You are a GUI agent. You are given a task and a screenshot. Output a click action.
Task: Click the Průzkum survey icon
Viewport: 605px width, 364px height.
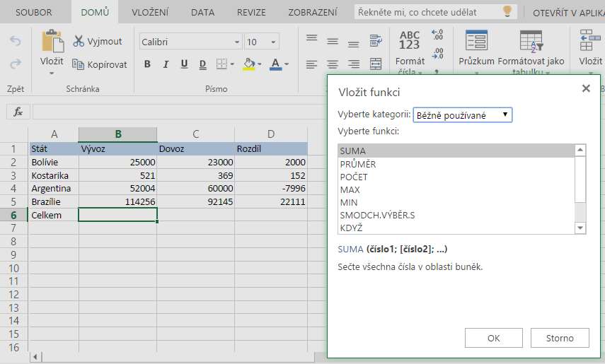(476, 40)
